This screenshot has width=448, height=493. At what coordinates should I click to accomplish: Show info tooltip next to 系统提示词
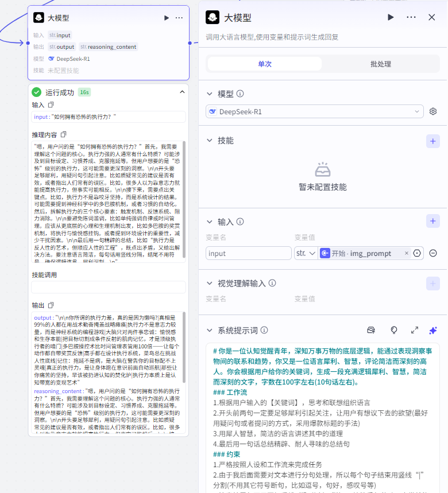pos(264,330)
